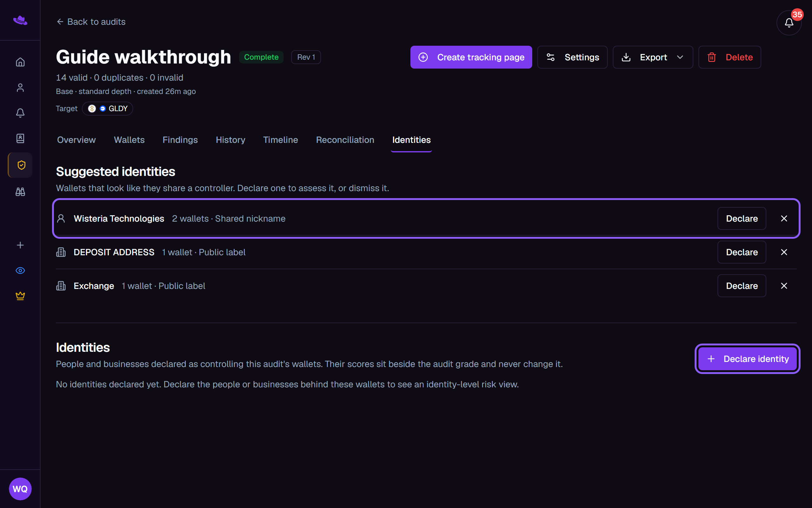The width and height of the screenshot is (812, 508).
Task: Switch to the Timeline tab
Action: tap(280, 140)
